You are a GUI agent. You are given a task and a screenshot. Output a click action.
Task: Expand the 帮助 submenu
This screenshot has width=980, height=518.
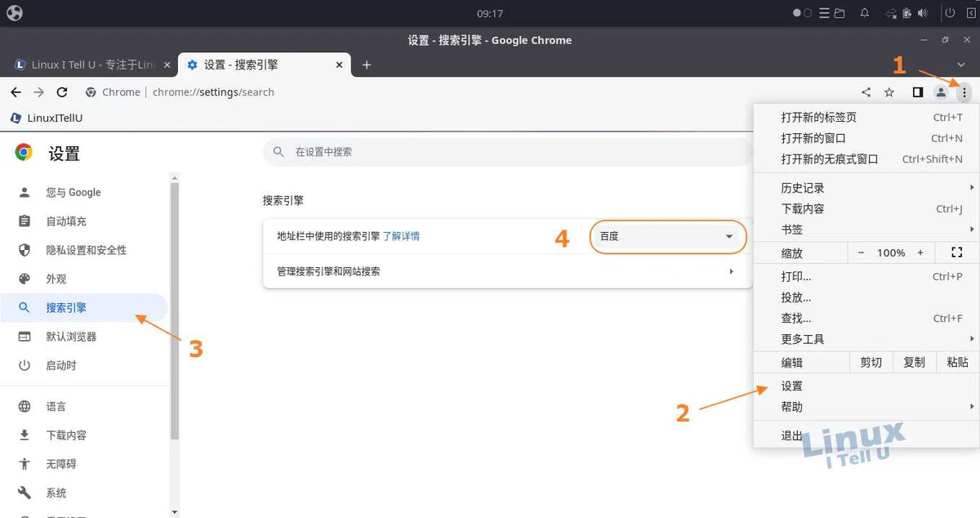pyautogui.click(x=865, y=407)
